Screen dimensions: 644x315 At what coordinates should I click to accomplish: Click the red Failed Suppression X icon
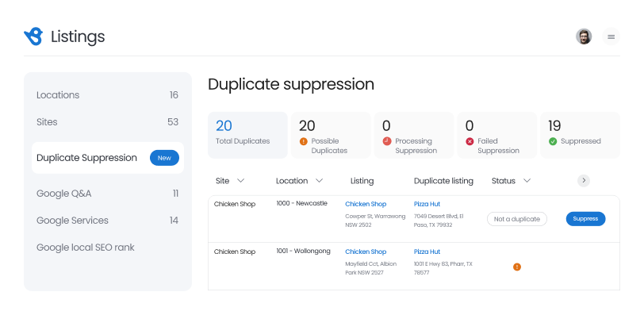[x=470, y=141]
